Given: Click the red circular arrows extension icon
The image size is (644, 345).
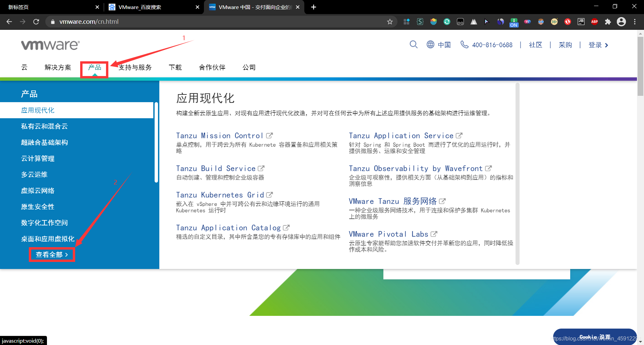Looking at the screenshot, I should coord(568,22).
